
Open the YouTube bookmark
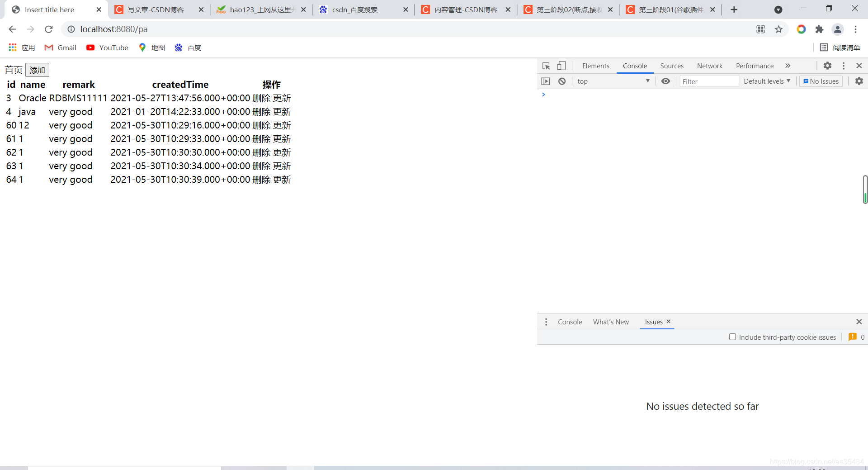(107, 47)
